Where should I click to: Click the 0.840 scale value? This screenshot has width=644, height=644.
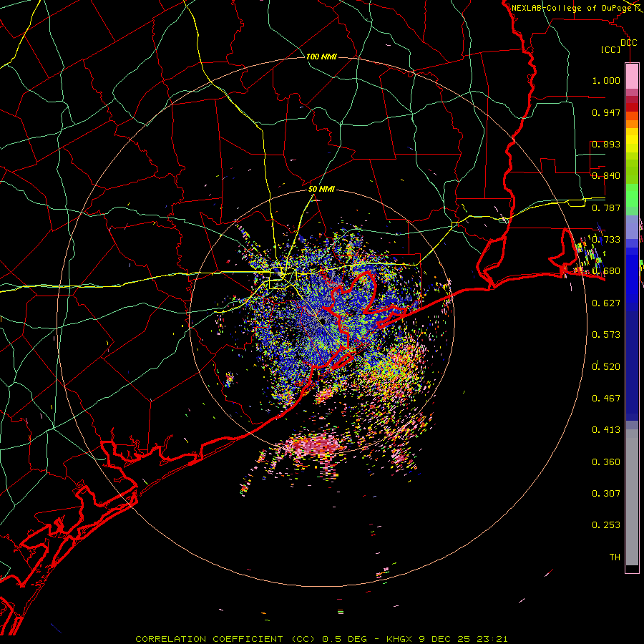click(606, 176)
